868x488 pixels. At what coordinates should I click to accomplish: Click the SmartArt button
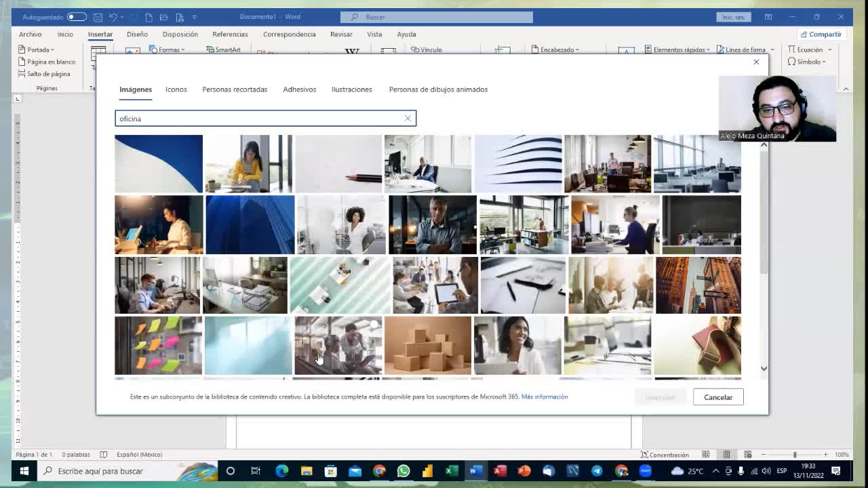point(224,49)
